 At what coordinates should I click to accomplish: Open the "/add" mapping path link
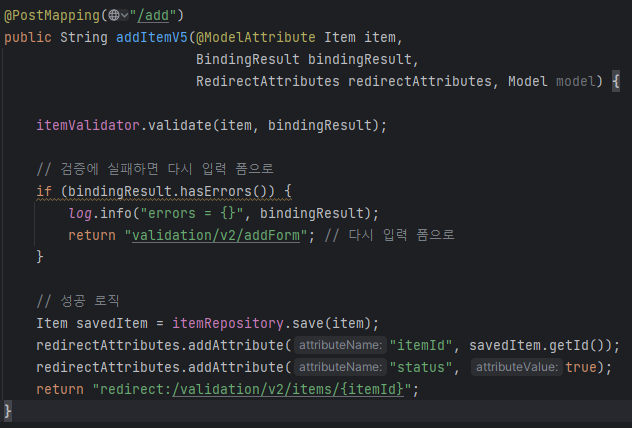tap(153, 15)
